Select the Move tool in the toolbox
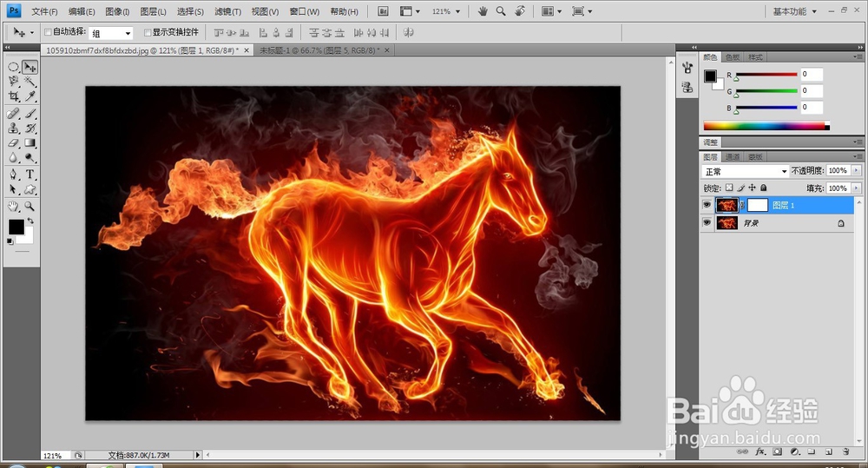Viewport: 868px width, 468px height. point(30,67)
